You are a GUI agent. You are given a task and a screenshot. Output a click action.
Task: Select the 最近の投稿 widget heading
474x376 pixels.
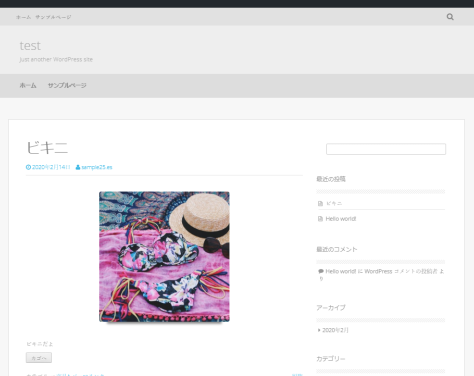331,179
